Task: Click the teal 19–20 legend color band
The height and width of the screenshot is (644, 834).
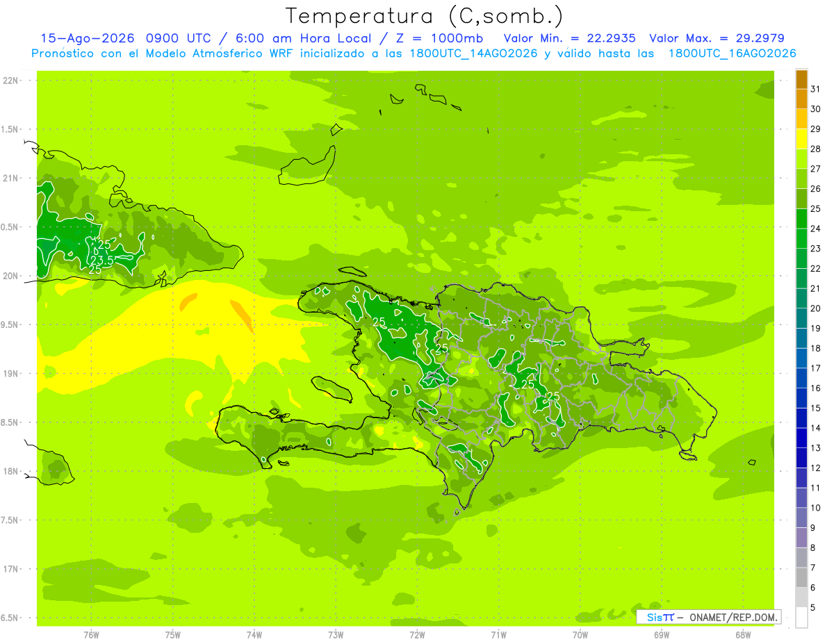Action: pos(801,318)
